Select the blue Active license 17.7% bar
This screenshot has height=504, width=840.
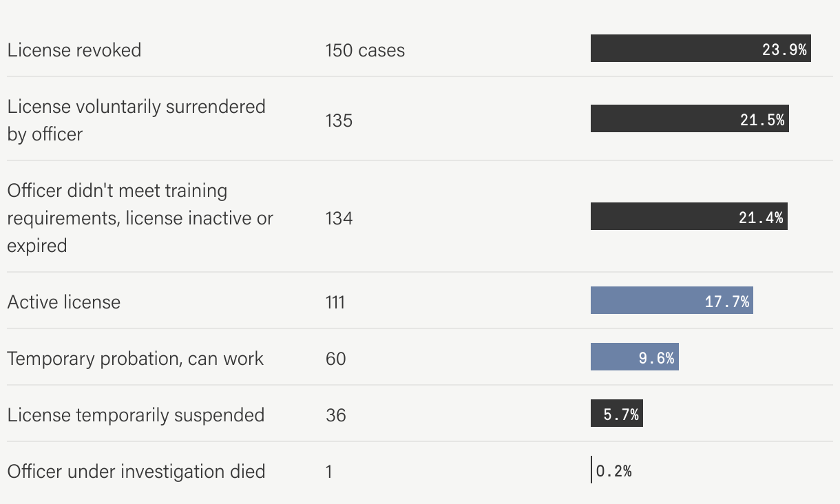[x=672, y=300]
